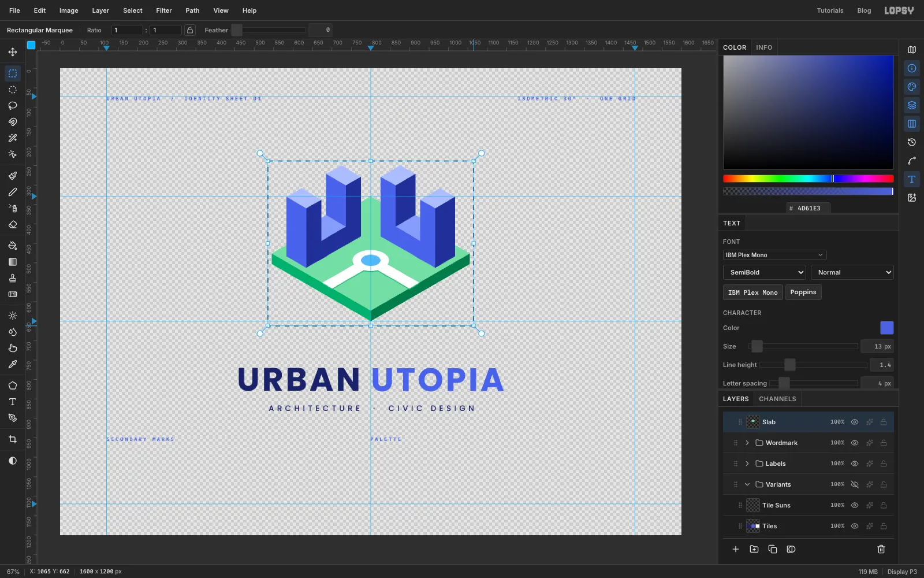The width and height of the screenshot is (924, 578).
Task: Choose the Poppins font button
Action: (x=803, y=292)
